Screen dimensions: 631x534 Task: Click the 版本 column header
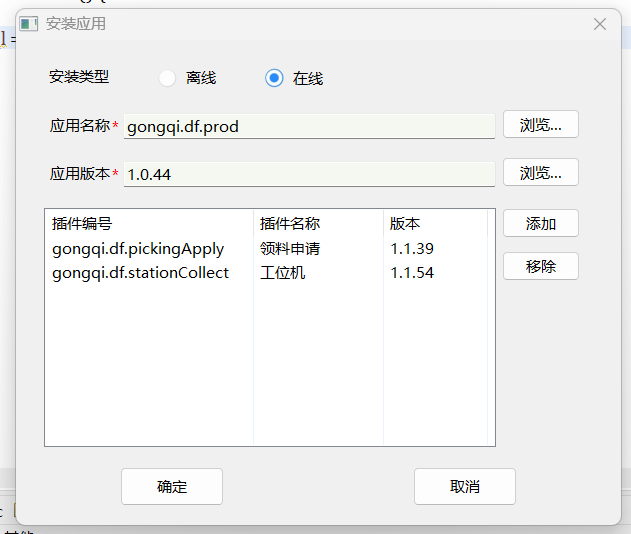point(435,223)
